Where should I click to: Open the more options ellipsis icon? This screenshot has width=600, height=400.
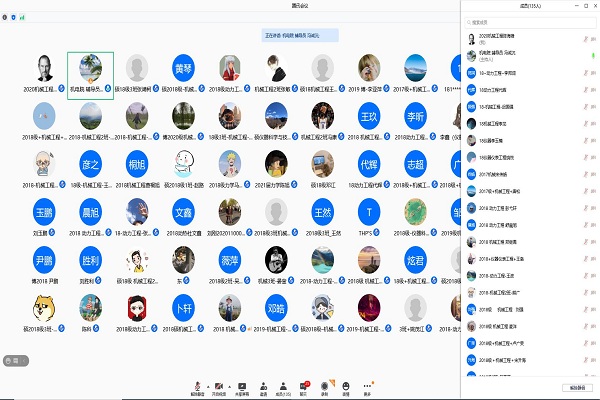pyautogui.click(x=367, y=385)
